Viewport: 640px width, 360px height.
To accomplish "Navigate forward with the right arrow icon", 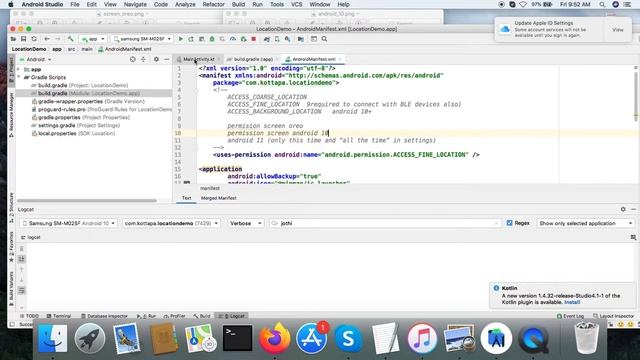I will [58, 39].
